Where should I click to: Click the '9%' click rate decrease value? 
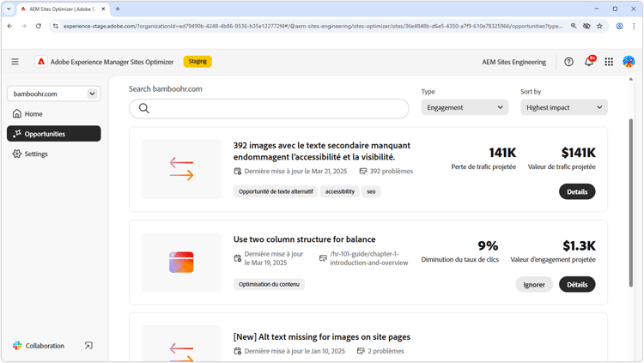tap(488, 246)
